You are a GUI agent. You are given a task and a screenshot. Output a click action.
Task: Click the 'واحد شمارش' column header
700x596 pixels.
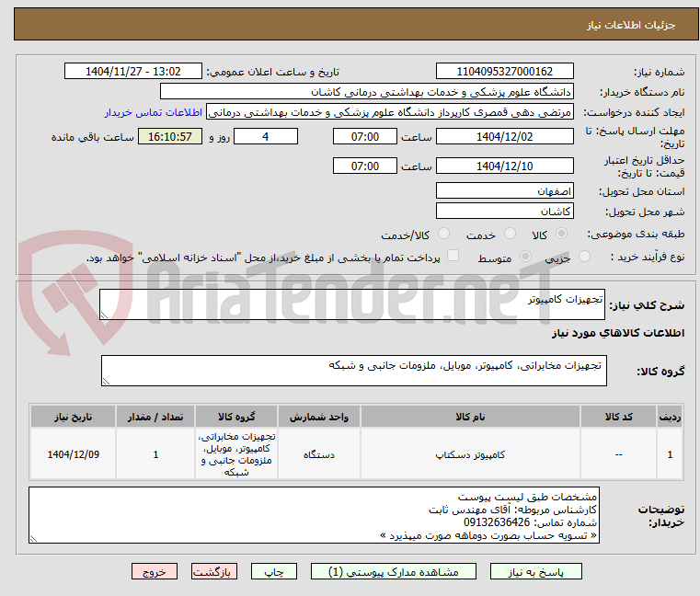point(319,417)
